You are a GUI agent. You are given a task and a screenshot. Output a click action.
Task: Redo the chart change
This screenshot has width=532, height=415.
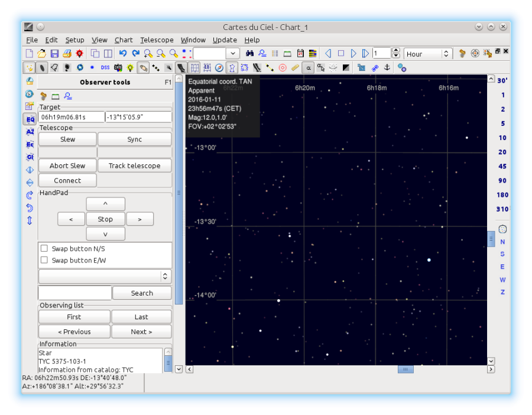pyautogui.click(x=136, y=54)
